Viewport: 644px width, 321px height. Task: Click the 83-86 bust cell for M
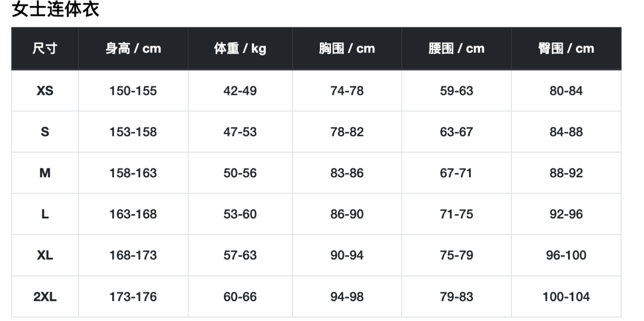347,173
